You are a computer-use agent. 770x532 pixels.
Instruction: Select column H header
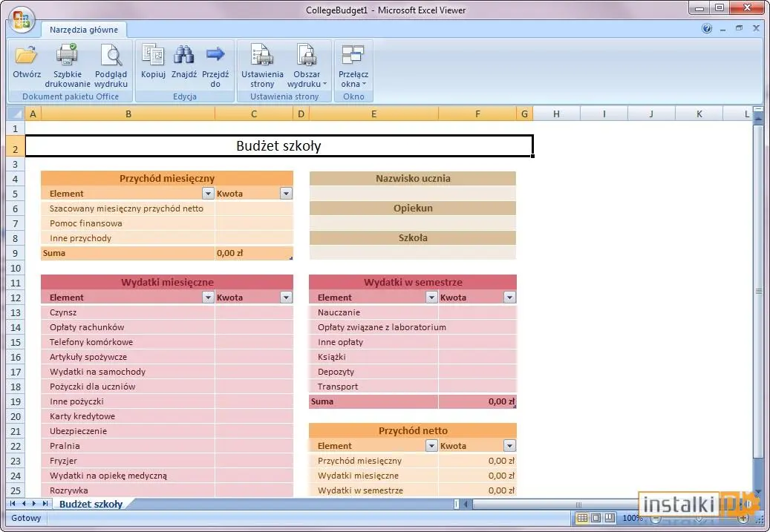click(556, 114)
